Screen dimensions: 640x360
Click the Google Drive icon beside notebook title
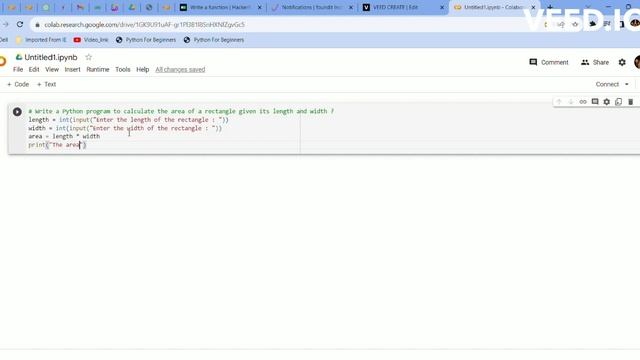[19, 57]
